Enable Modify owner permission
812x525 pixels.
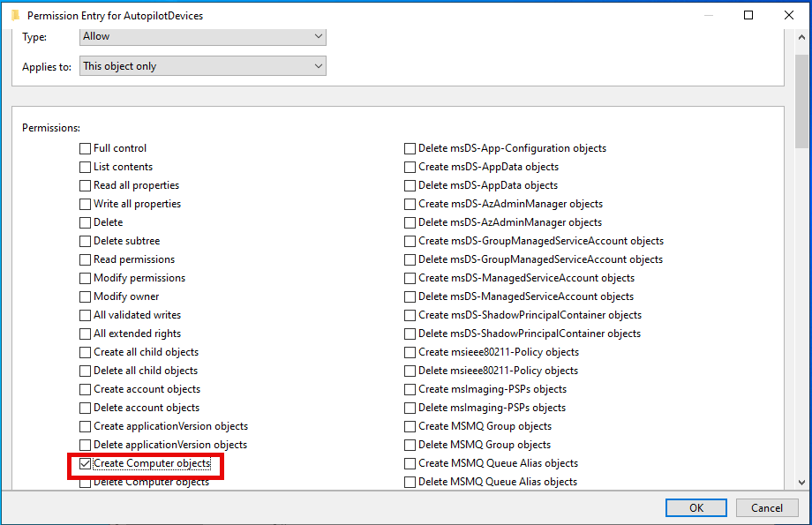pos(85,296)
